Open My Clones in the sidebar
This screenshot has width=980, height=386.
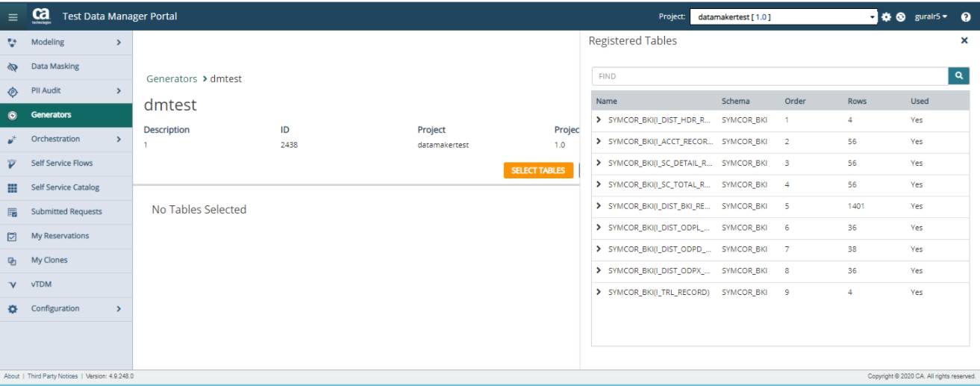coord(66,260)
